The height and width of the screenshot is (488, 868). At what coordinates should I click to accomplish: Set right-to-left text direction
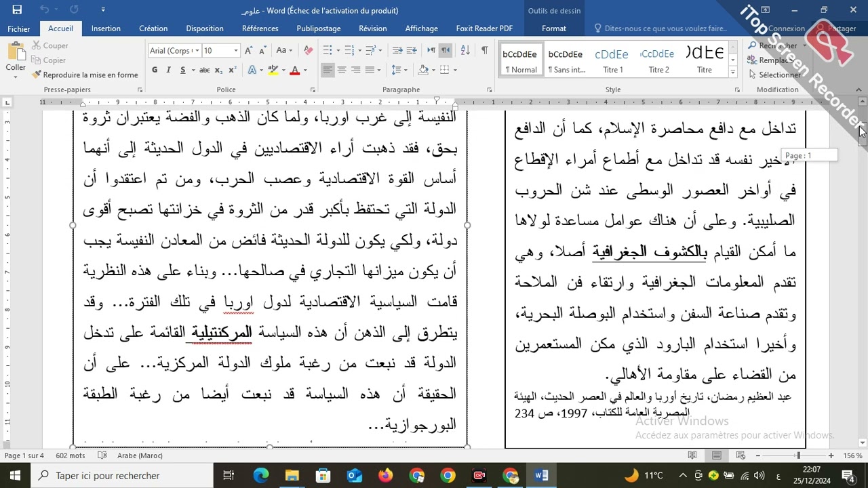pos(446,50)
